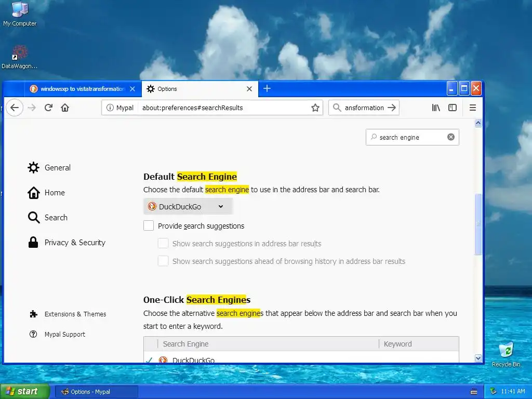
Task: Open a new tab with plus button
Action: [x=267, y=88]
